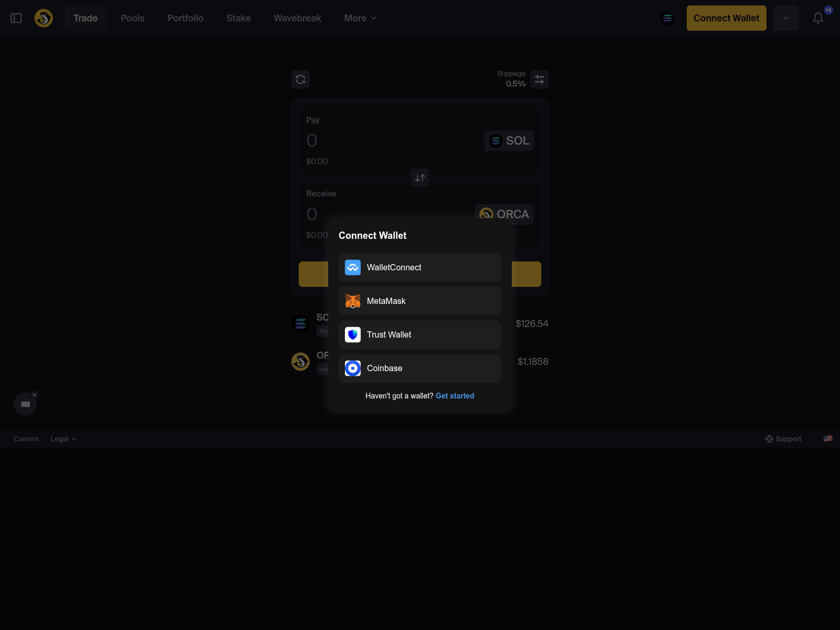Open slippage settings icon

click(539, 79)
